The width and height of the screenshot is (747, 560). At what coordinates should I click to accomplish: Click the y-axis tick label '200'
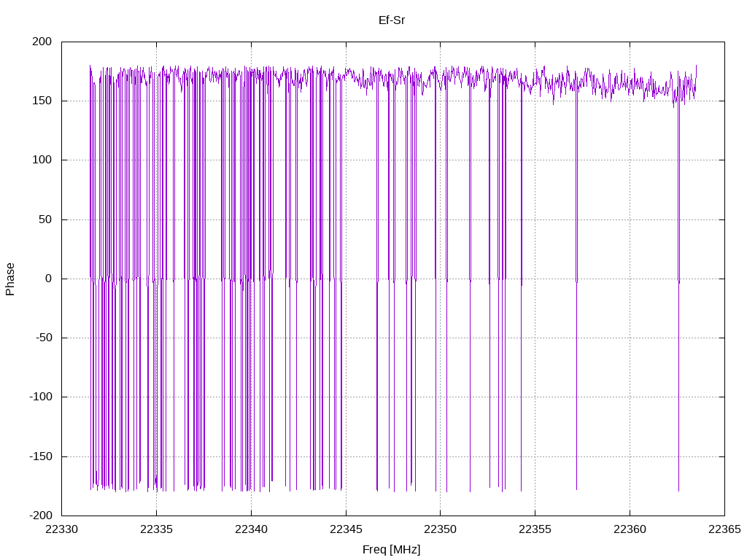(x=42, y=42)
